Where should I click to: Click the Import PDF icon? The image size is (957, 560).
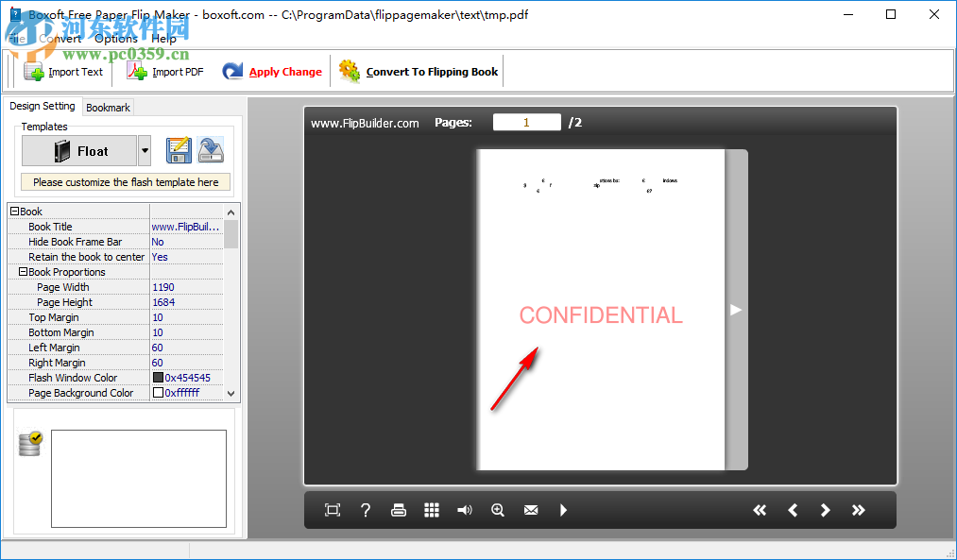[137, 71]
